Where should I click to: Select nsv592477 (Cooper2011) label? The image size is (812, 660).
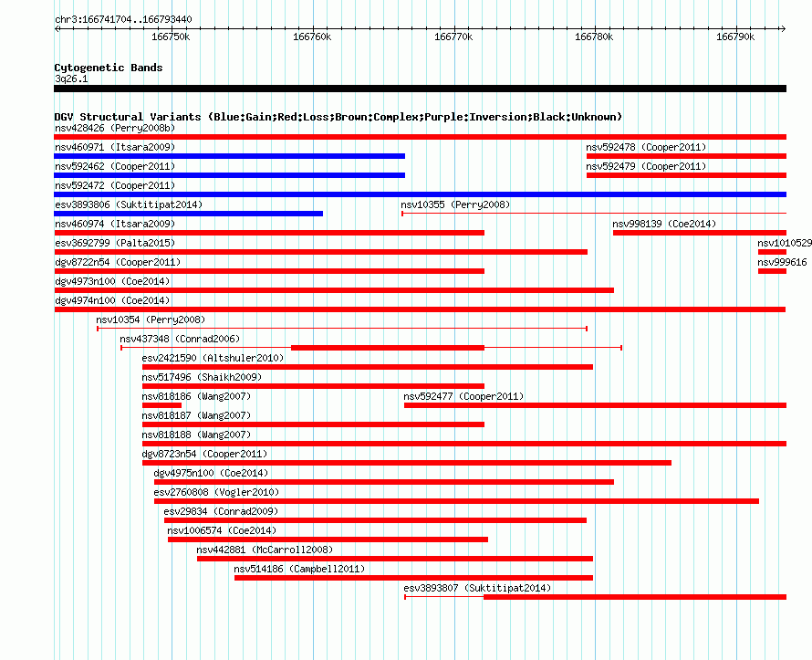[x=464, y=396]
